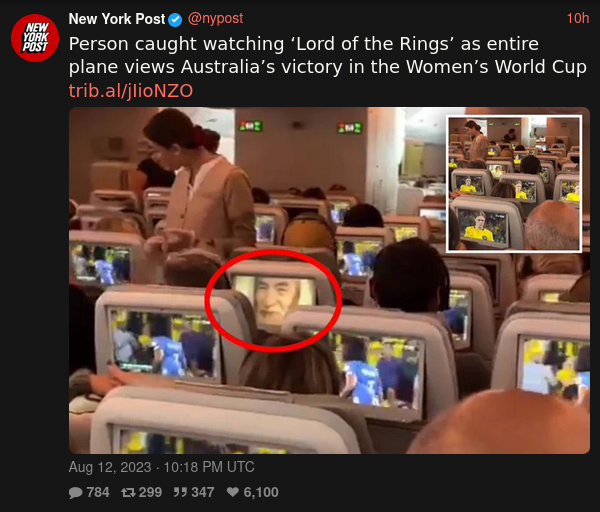
Task: Click the 6,100 likes count
Action: pyautogui.click(x=261, y=492)
